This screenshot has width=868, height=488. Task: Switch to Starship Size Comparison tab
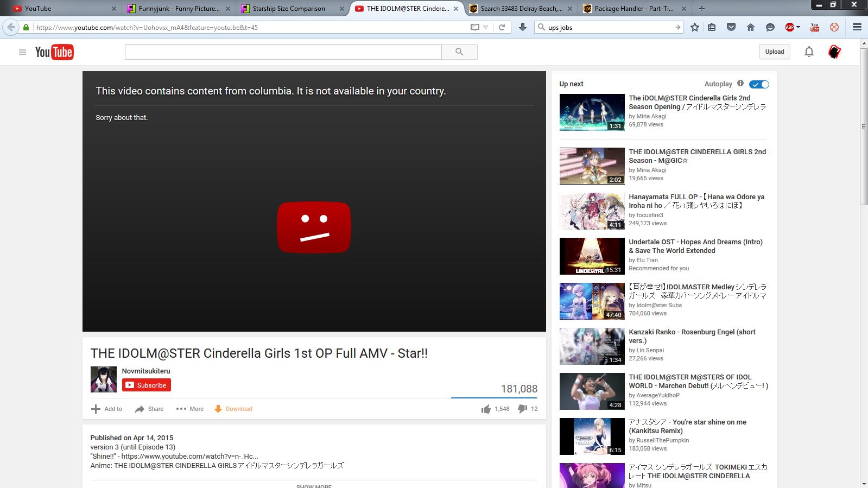pos(288,9)
